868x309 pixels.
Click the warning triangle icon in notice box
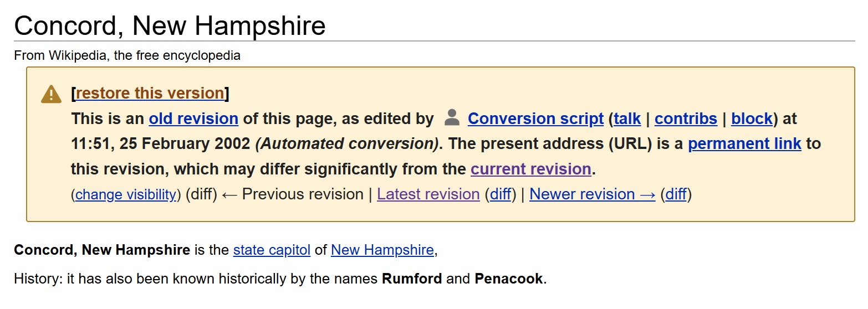pos(51,94)
